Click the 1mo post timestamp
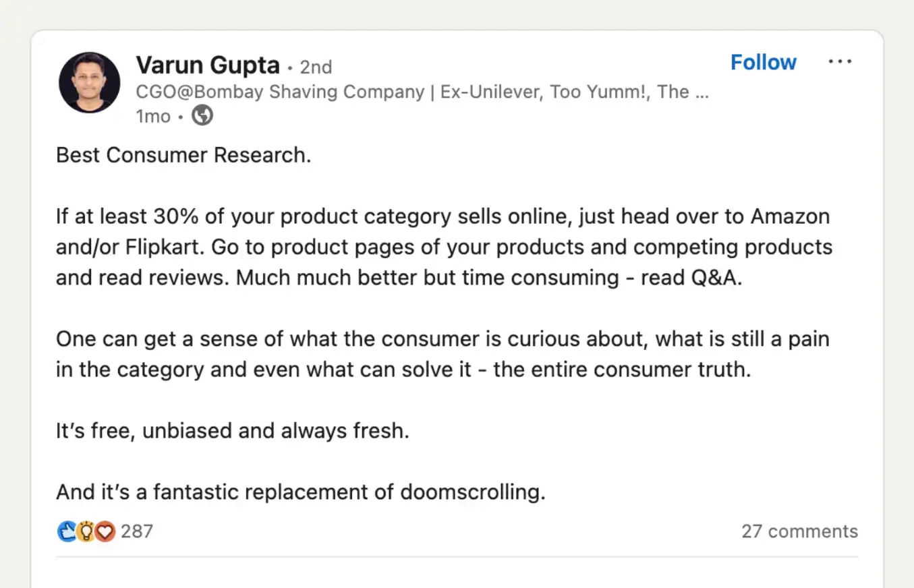This screenshot has width=914, height=588. (x=153, y=115)
